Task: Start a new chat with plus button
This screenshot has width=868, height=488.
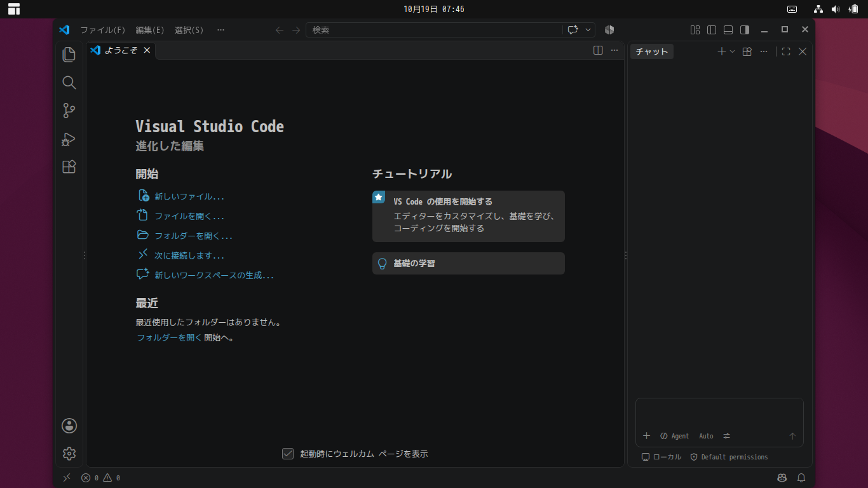Action: coord(722,51)
